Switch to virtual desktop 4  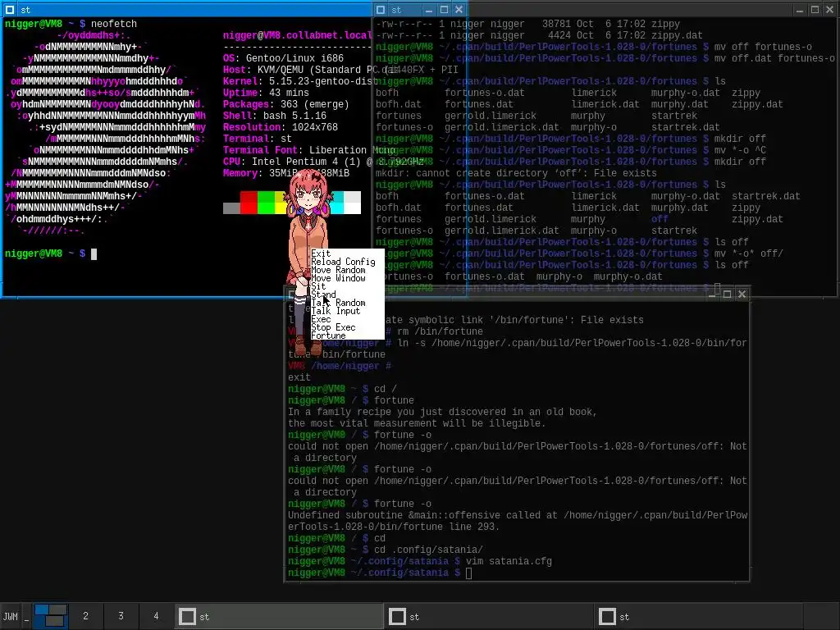(x=156, y=616)
